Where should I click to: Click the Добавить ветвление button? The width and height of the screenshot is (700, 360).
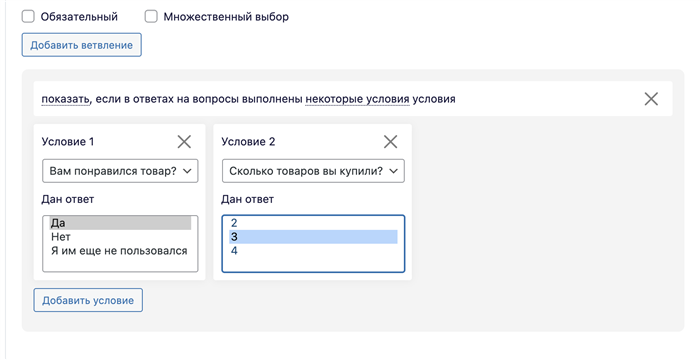coord(82,45)
